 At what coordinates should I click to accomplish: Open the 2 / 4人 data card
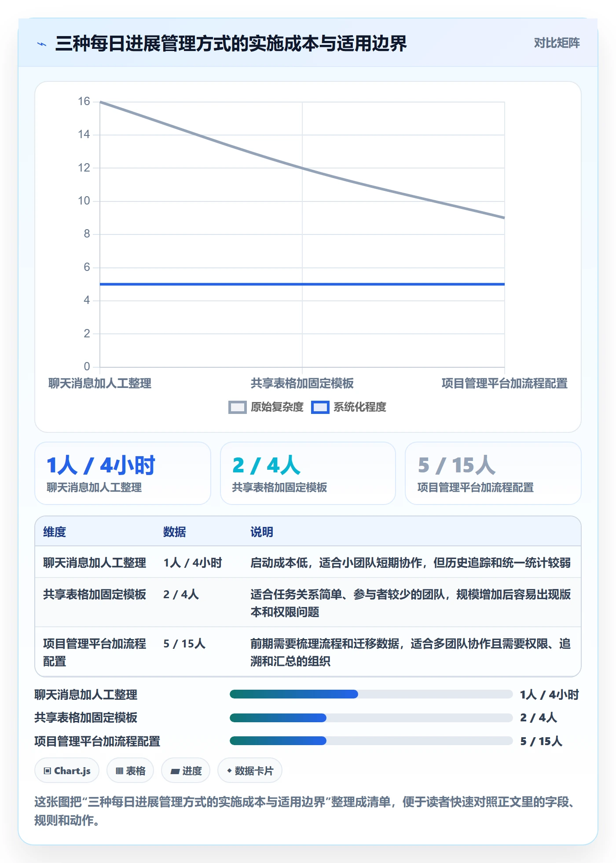(308, 473)
